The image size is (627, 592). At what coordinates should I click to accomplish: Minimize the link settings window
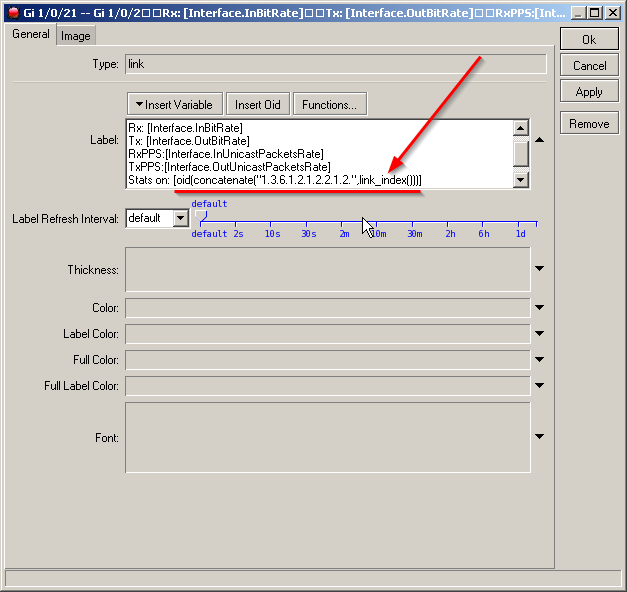coord(577,13)
